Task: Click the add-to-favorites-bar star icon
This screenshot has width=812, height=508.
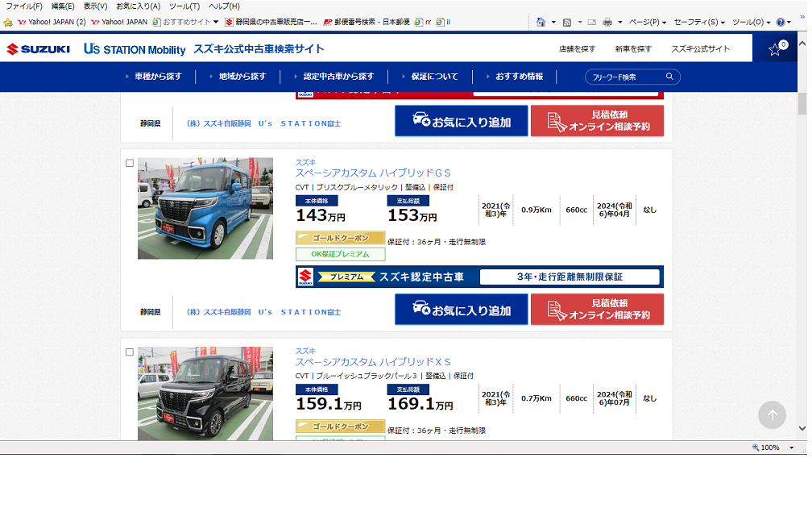Action: coord(8,23)
